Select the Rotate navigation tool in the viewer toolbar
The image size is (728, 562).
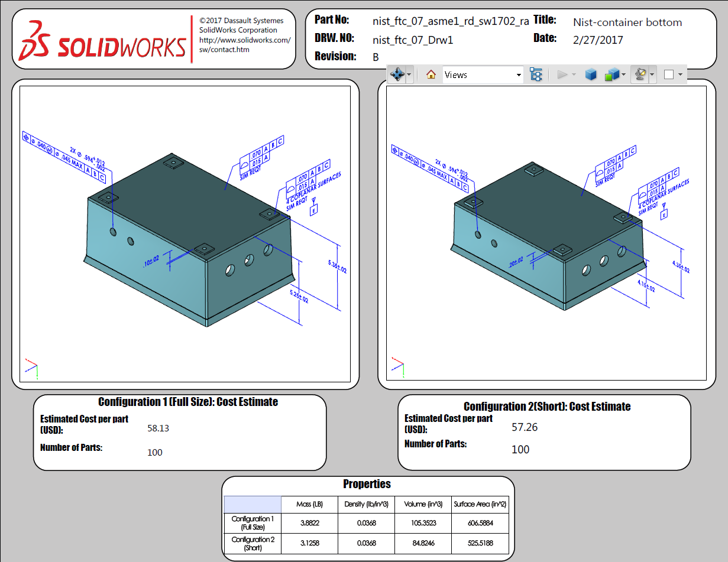point(398,74)
